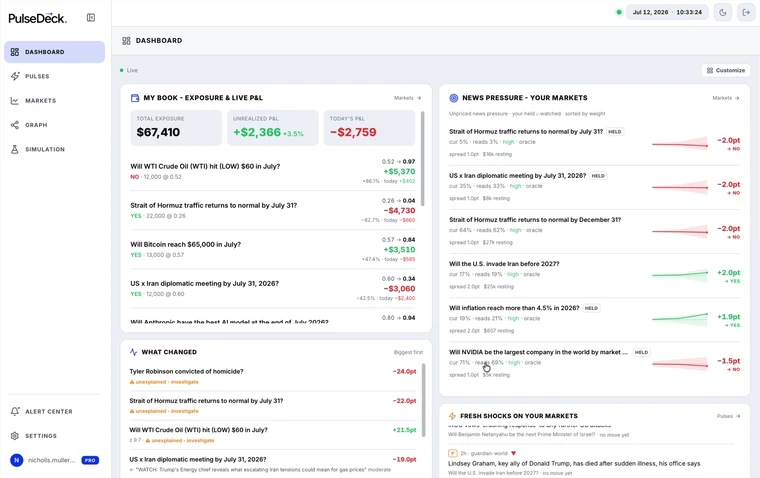The height and width of the screenshot is (478, 760).
Task: Click the Markets chart icon
Action: point(15,100)
